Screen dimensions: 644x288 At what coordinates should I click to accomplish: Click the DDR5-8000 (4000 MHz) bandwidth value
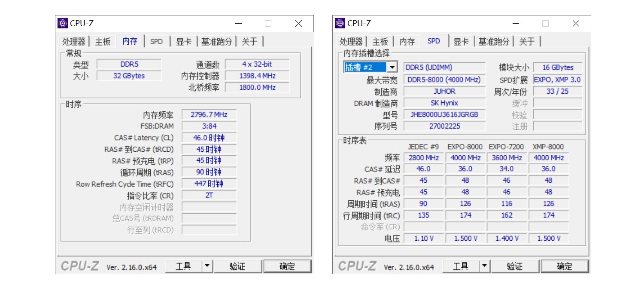445,80
